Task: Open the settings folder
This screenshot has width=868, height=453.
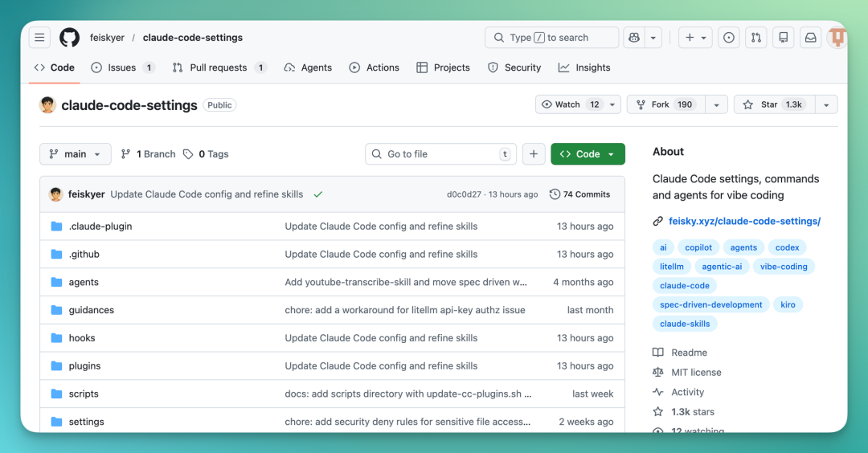Action: click(86, 422)
